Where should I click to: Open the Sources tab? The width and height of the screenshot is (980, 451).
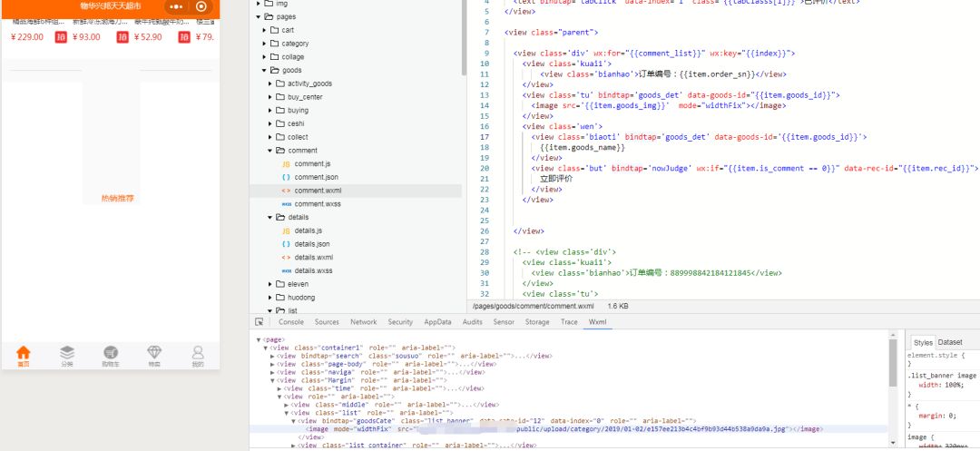point(327,322)
